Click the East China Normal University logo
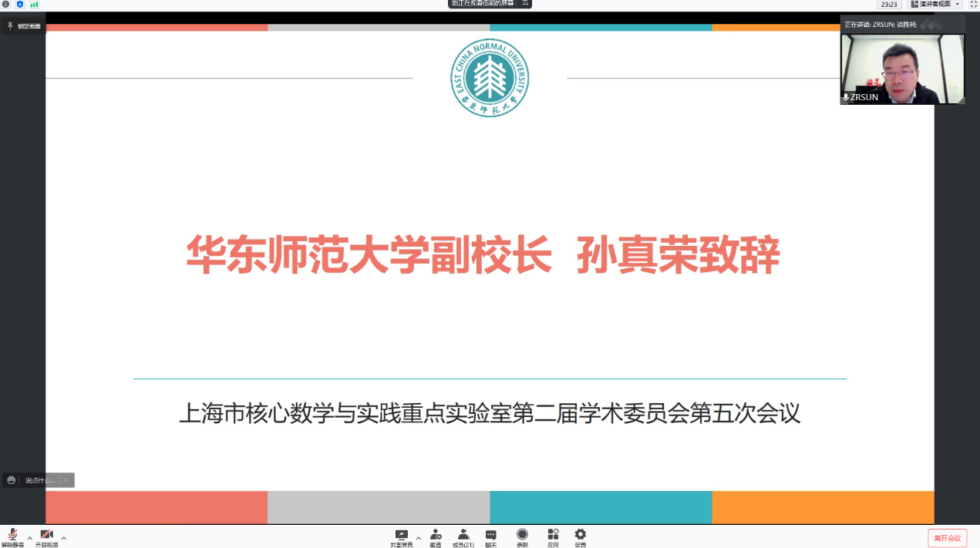This screenshot has height=548, width=980. tap(490, 78)
